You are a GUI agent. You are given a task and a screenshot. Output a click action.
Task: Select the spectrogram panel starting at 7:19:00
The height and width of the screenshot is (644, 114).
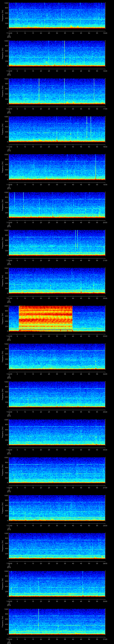pyautogui.click(x=57, y=205)
